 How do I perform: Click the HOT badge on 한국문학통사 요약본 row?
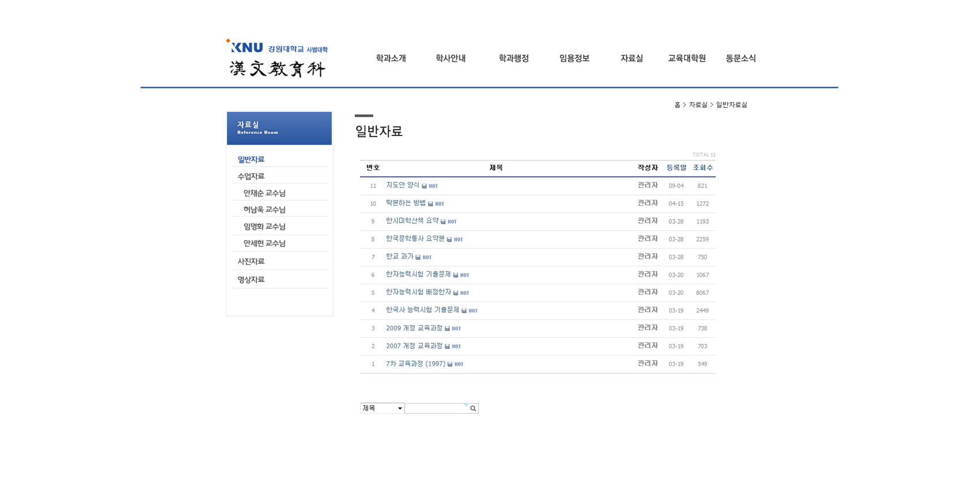[x=459, y=240]
